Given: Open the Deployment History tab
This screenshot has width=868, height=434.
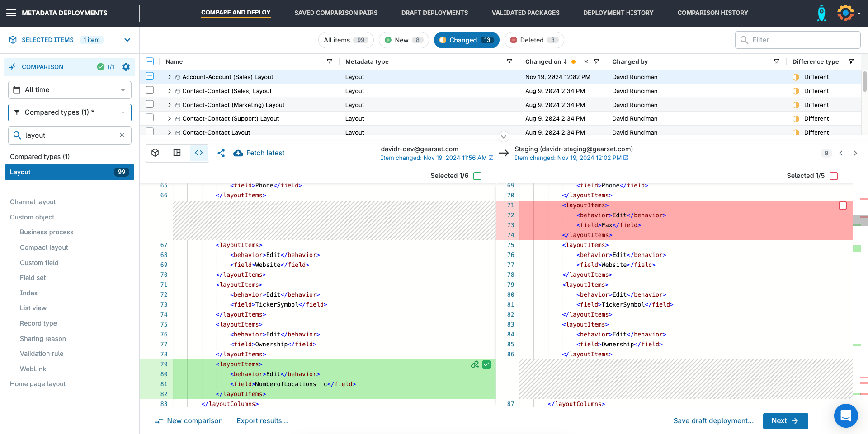Looking at the screenshot, I should click(618, 13).
